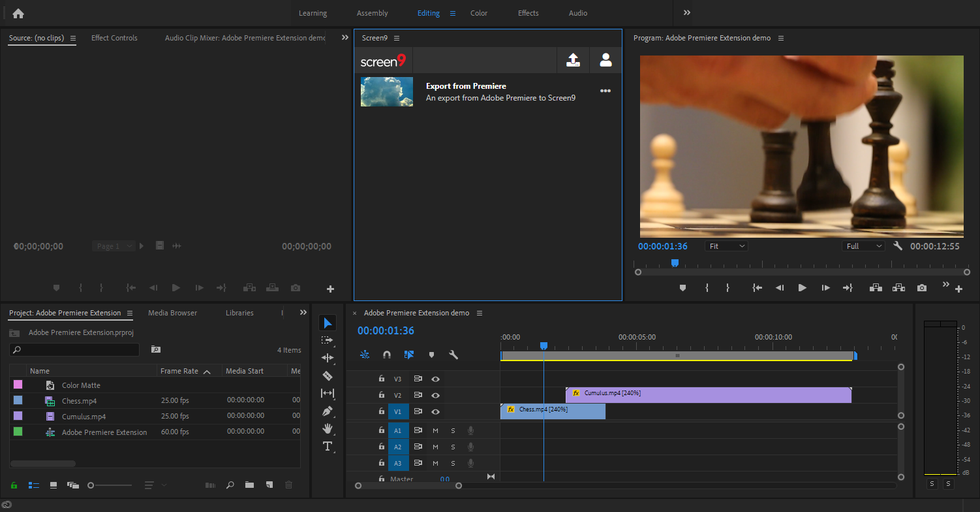Select the Cumulus.mp4 clip on track V2

709,395
